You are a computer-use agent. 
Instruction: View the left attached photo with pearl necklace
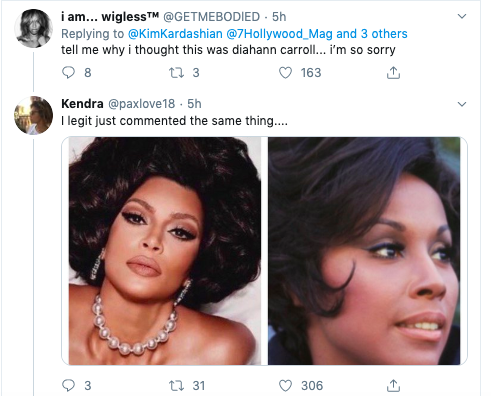point(165,251)
